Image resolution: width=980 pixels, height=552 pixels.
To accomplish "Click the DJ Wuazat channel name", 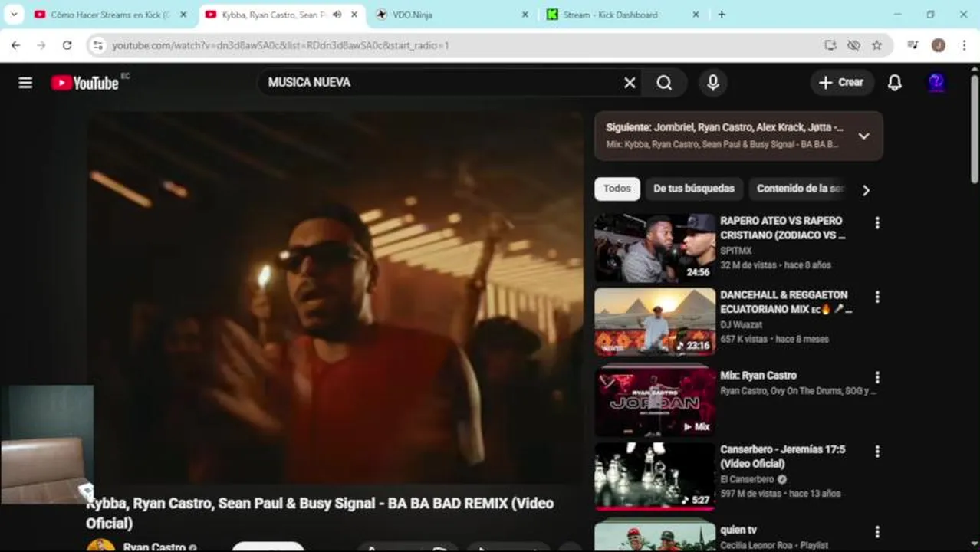I will tap(742, 325).
